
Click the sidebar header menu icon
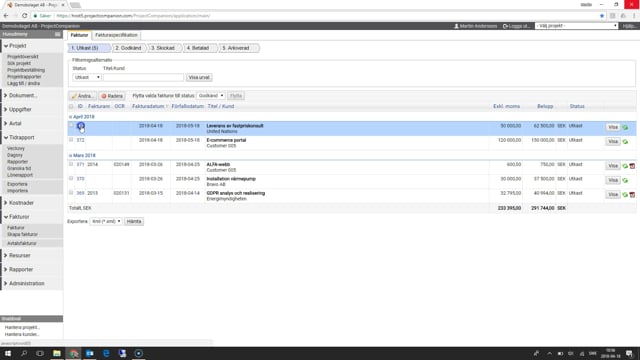pyautogui.click(x=58, y=34)
